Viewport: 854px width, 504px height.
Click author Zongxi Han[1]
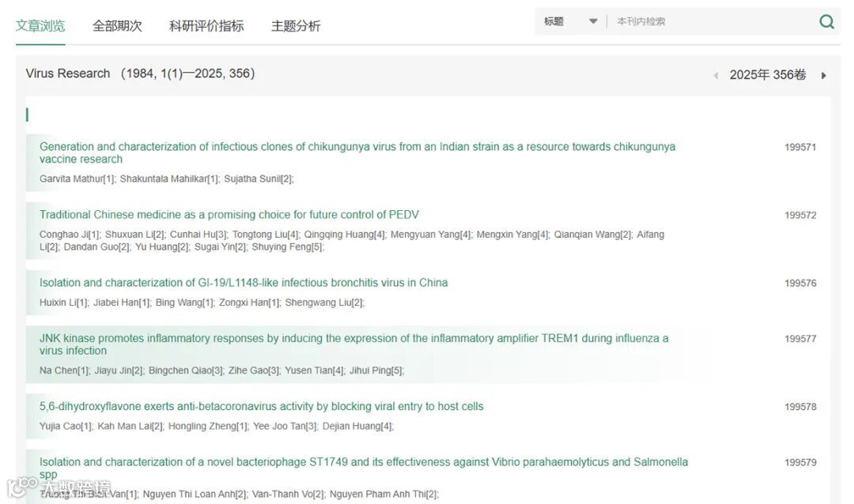pos(249,303)
